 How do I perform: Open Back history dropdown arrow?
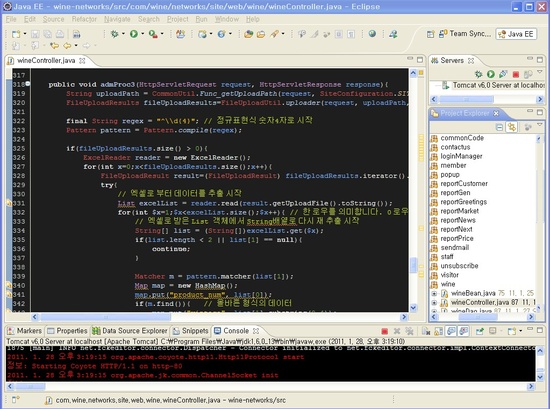click(x=76, y=46)
